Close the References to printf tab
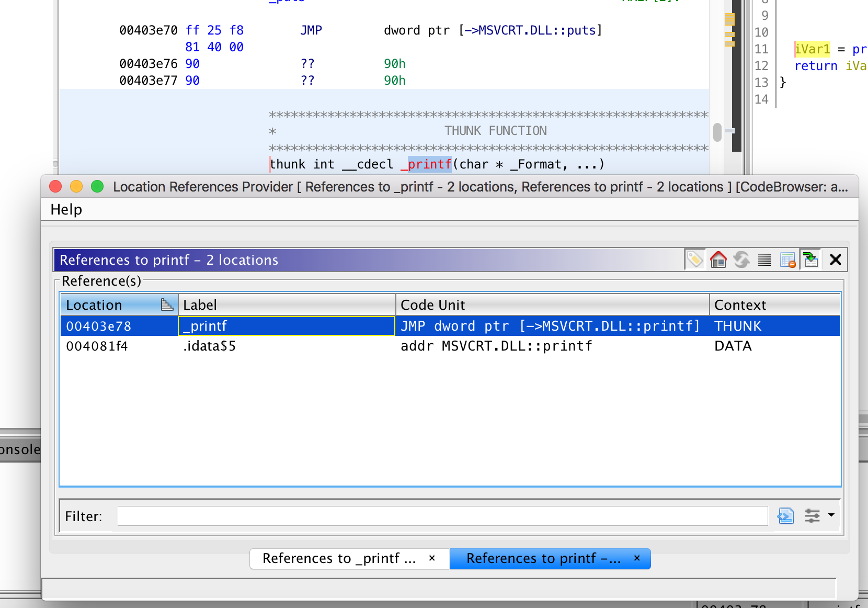This screenshot has height=608, width=868. point(637,558)
